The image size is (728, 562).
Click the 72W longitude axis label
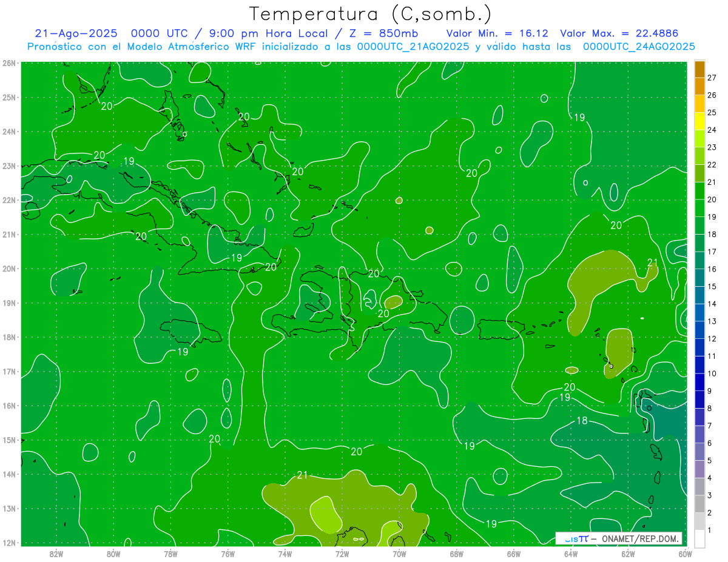tap(342, 554)
